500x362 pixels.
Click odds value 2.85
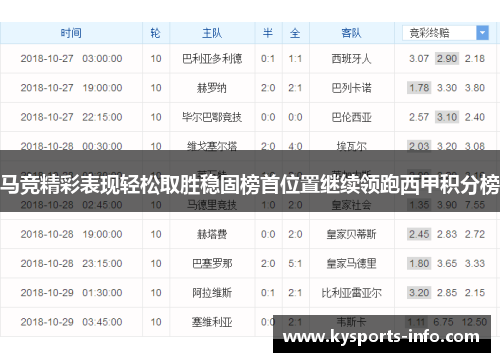coord(447,293)
